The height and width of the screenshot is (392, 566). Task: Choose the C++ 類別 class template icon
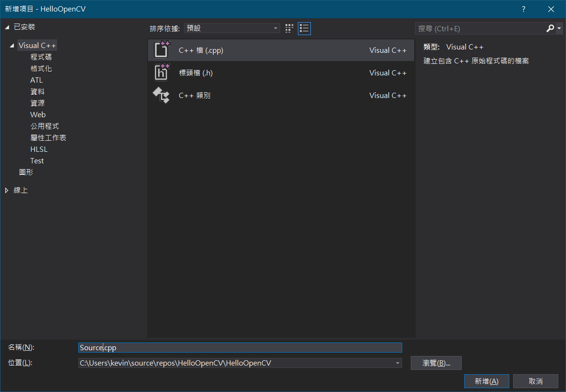(162, 95)
